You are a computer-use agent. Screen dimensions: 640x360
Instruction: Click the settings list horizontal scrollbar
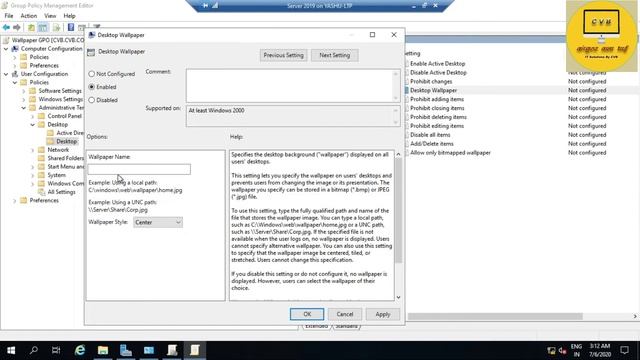[x=495, y=316]
